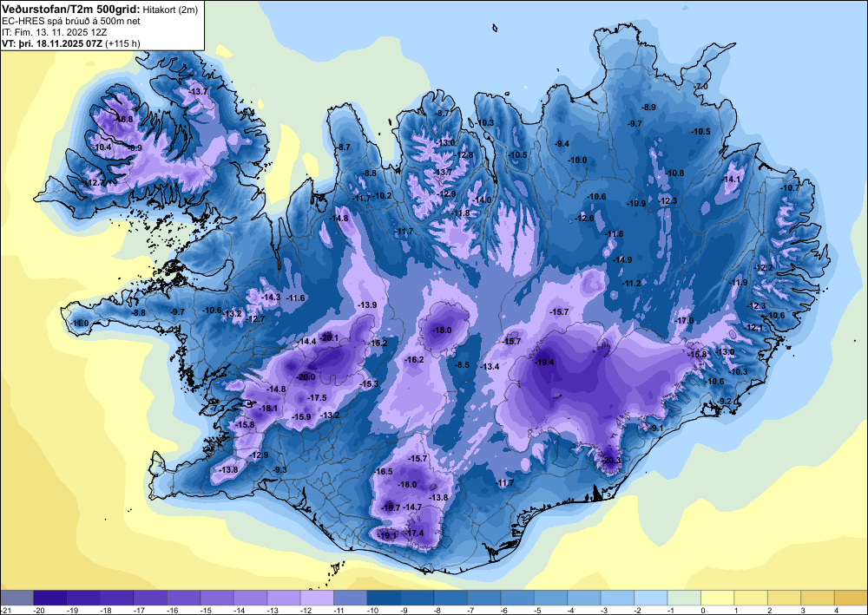Image resolution: width=868 pixels, height=615 pixels.
Task: Click the -8.5 temperature label
Action: [x=463, y=364]
